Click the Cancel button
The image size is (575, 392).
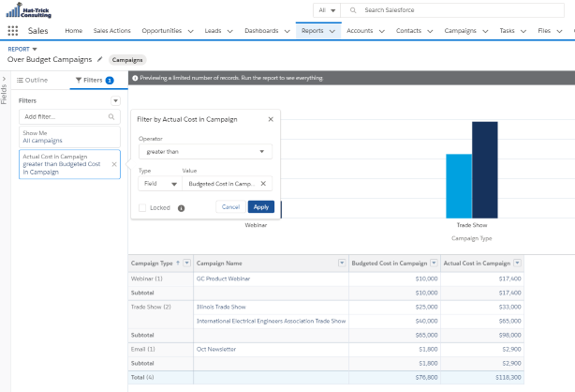click(231, 207)
